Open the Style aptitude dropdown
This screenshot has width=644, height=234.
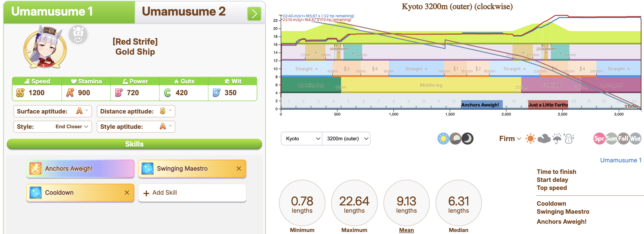pos(136,127)
